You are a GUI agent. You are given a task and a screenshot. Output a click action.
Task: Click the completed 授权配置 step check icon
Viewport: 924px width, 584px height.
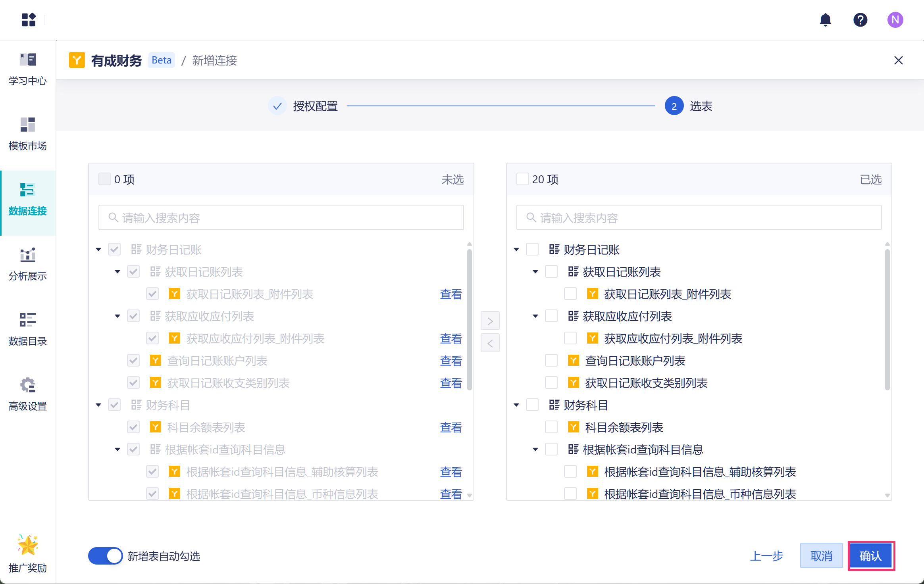[x=277, y=106]
